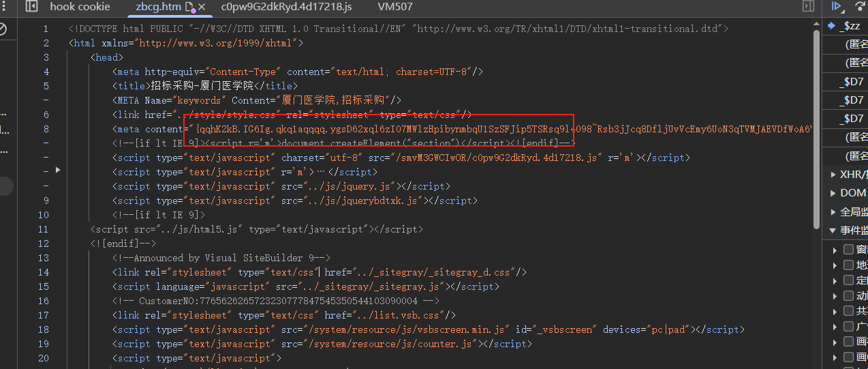Expand the 广 event category arrow
This screenshot has height=369, width=868.
click(835, 326)
